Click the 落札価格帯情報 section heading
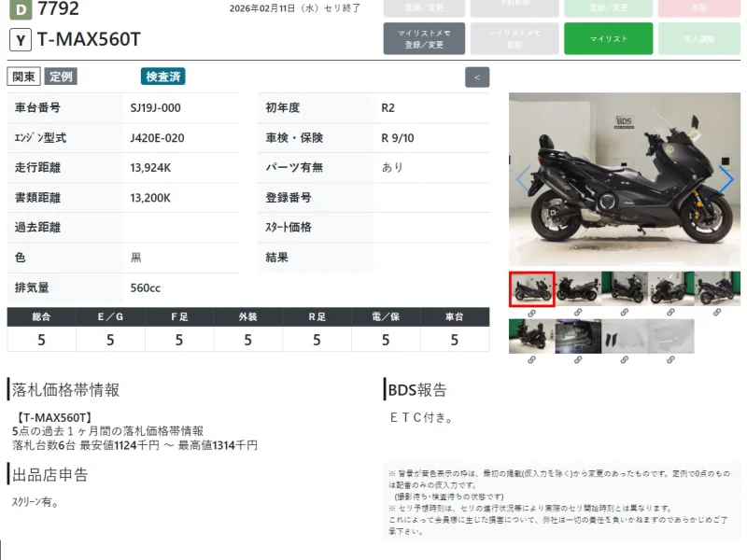This screenshot has height=560, width=747. pyautogui.click(x=65, y=389)
